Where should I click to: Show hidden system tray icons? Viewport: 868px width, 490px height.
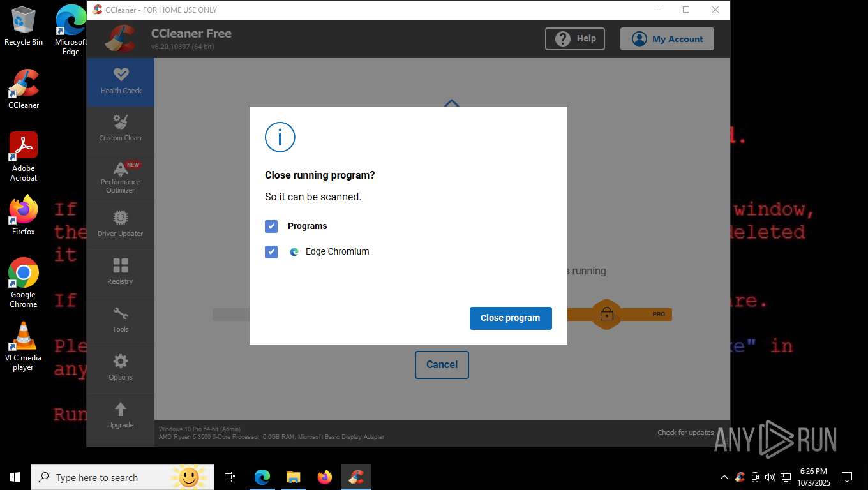(x=724, y=477)
